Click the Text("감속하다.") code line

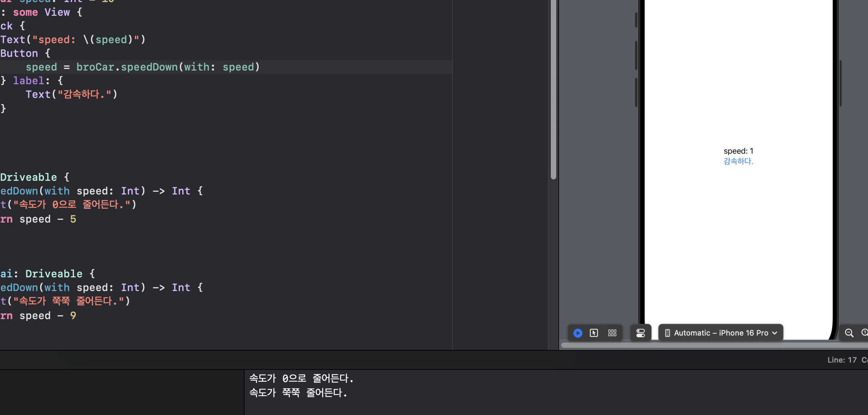[x=71, y=95]
